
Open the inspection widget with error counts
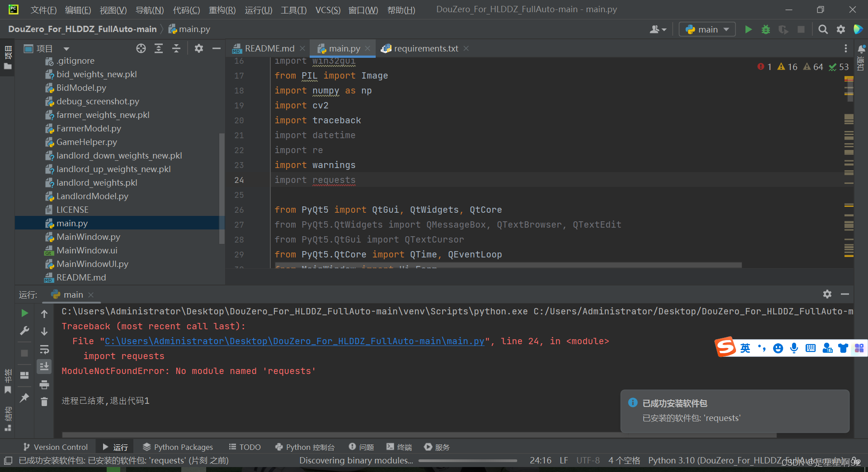[x=803, y=67]
